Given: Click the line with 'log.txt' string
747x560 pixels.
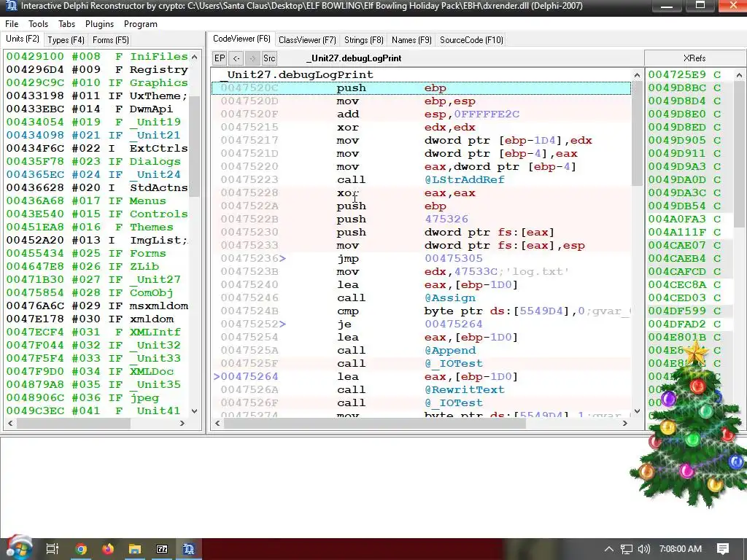Looking at the screenshot, I should tap(422, 271).
